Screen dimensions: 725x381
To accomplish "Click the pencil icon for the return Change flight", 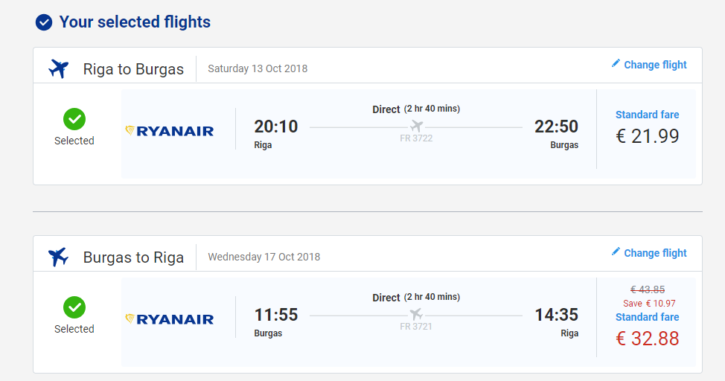I will 615,252.
